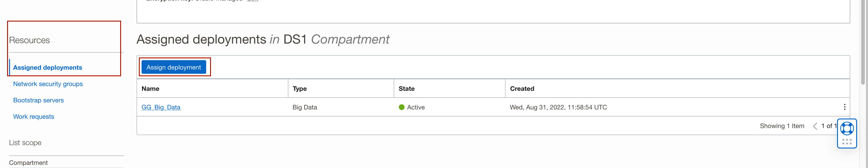The width and height of the screenshot is (868, 168).
Task: Click the '1 of 1' page indicator
Action: [x=829, y=126]
